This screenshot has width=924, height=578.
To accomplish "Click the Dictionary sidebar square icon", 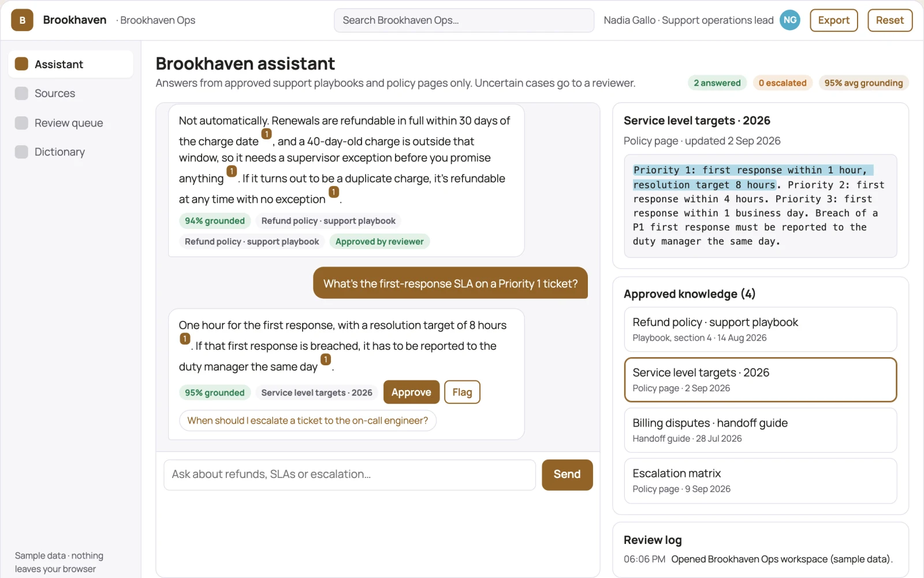I will tap(21, 152).
